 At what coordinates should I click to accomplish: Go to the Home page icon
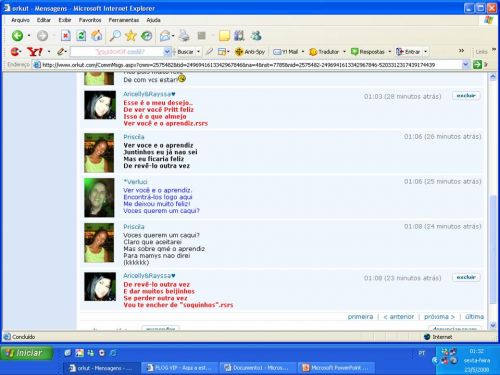point(97,35)
